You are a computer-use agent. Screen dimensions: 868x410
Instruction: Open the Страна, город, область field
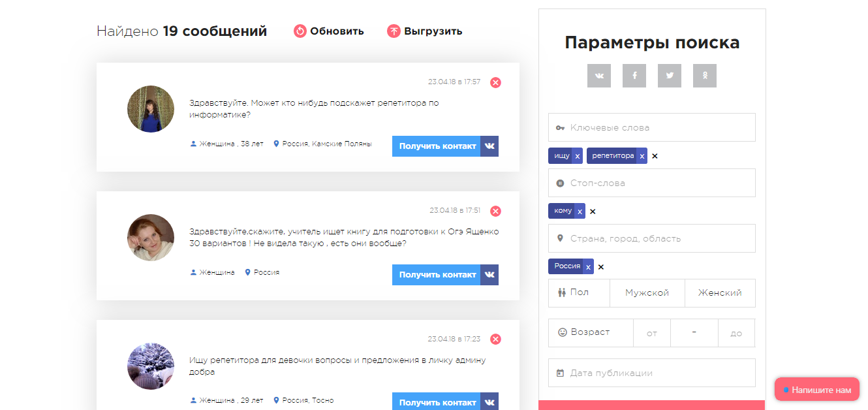click(651, 238)
